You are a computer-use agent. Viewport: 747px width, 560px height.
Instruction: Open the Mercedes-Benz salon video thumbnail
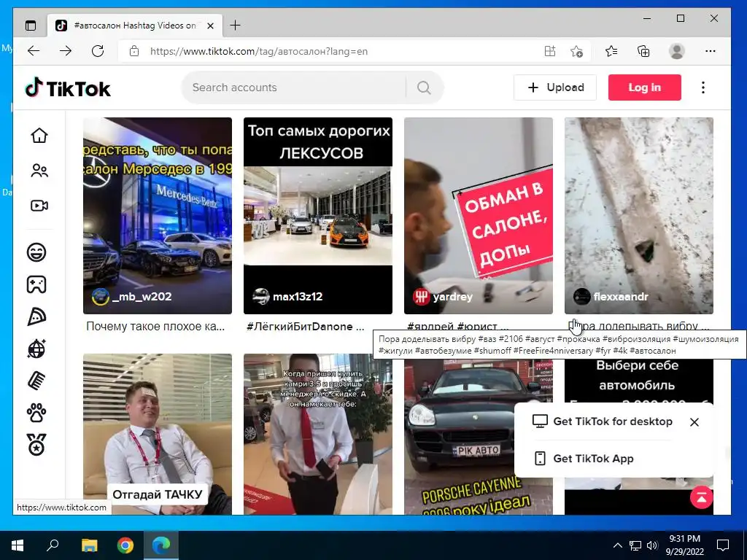pyautogui.click(x=158, y=216)
